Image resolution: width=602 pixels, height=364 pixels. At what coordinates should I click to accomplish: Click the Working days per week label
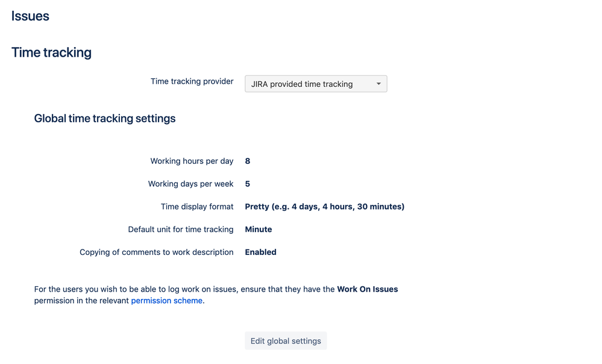pyautogui.click(x=191, y=184)
